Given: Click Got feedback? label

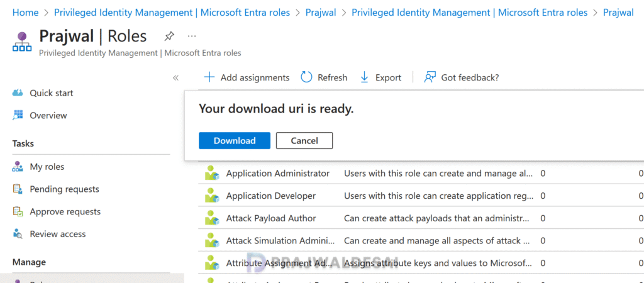Looking at the screenshot, I should 470,77.
